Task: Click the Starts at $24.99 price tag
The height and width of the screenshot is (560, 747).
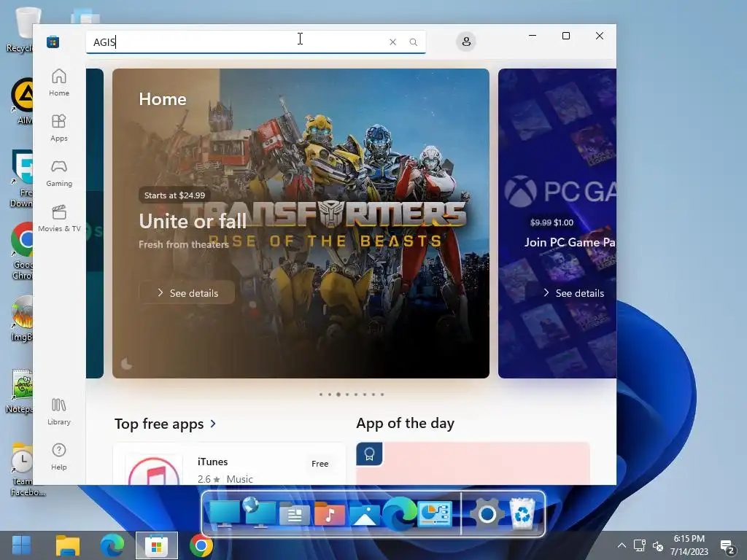Action: pos(175,195)
